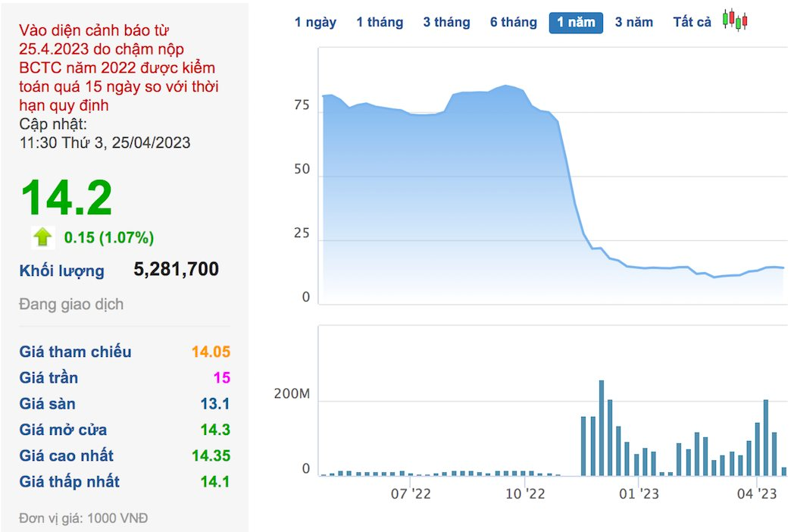Click the ceiling price value 15
The width and height of the screenshot is (794, 532).
222,377
